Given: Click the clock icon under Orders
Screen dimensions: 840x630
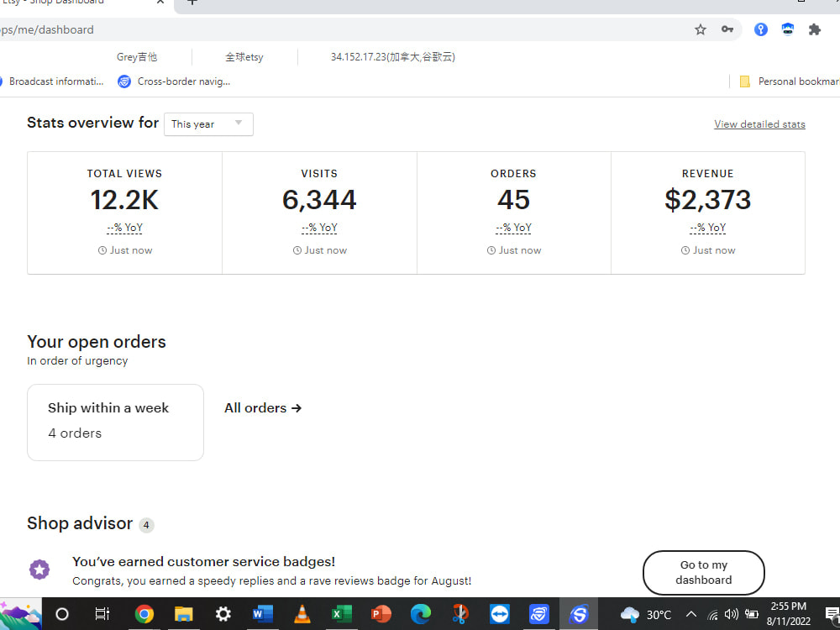Looking at the screenshot, I should (491, 250).
